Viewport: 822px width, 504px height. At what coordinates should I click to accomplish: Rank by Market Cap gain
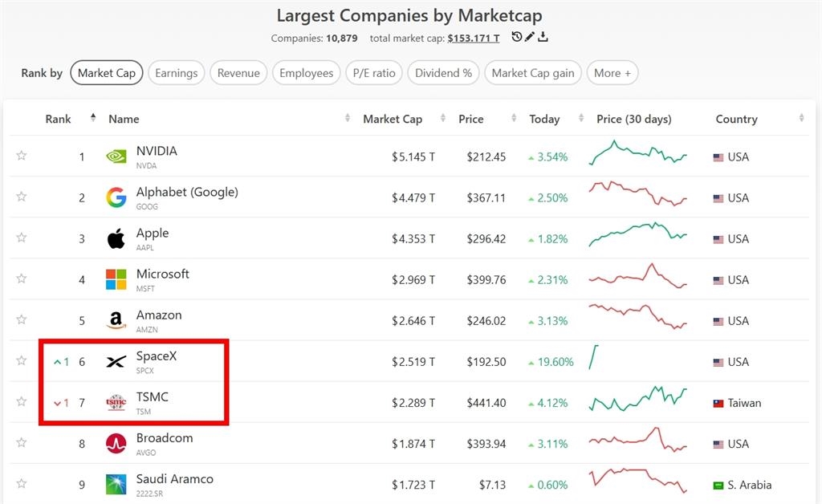coord(533,73)
